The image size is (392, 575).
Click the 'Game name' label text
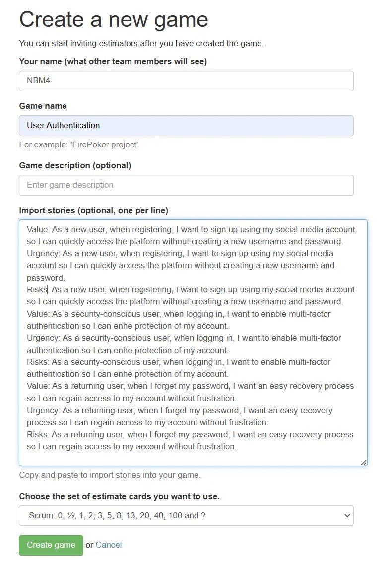[x=43, y=106]
